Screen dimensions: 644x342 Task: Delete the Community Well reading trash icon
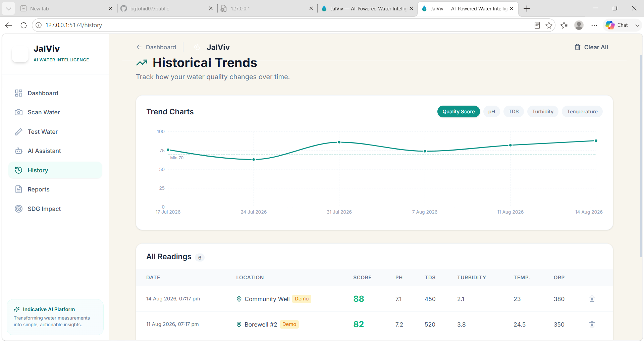tap(592, 299)
